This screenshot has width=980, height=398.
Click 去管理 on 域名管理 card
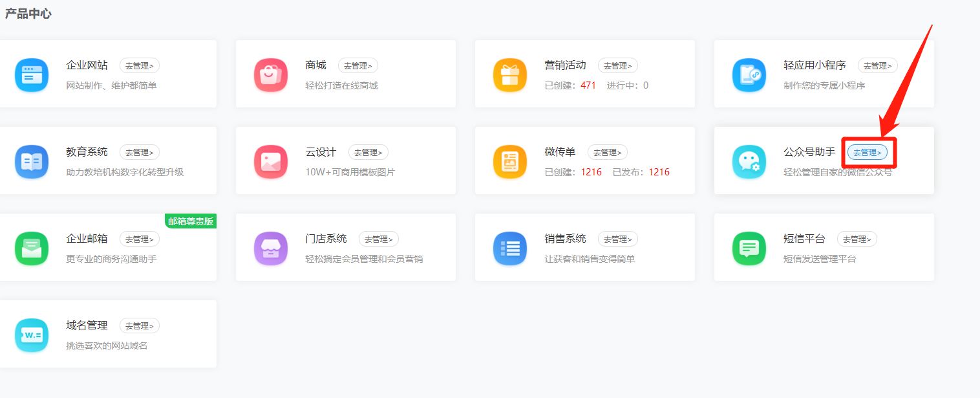pyautogui.click(x=139, y=326)
